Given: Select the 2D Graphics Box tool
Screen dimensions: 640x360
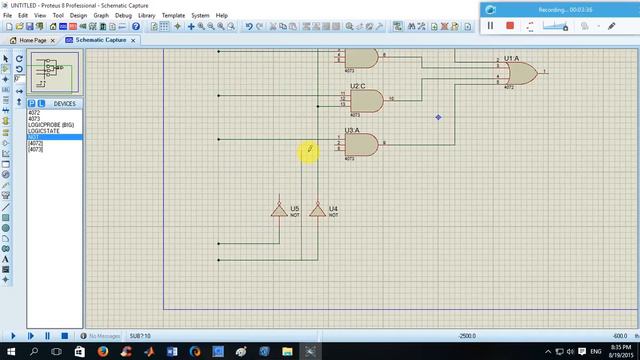Looking at the screenshot, I should [6, 218].
